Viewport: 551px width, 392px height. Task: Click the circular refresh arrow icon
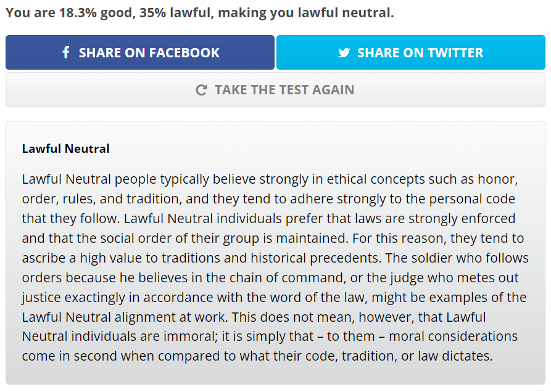pyautogui.click(x=201, y=90)
